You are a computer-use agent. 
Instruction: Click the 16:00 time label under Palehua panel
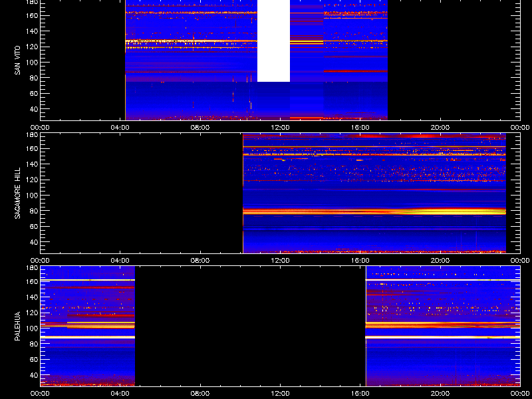pyautogui.click(x=360, y=394)
